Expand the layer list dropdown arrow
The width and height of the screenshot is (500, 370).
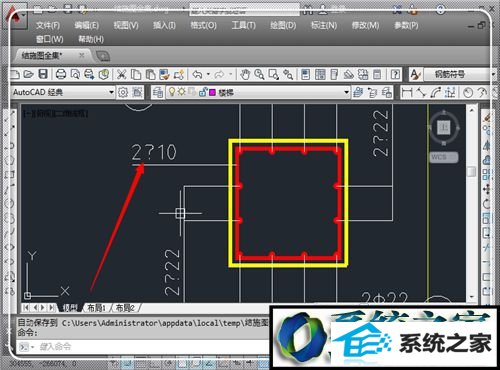pyautogui.click(x=346, y=92)
